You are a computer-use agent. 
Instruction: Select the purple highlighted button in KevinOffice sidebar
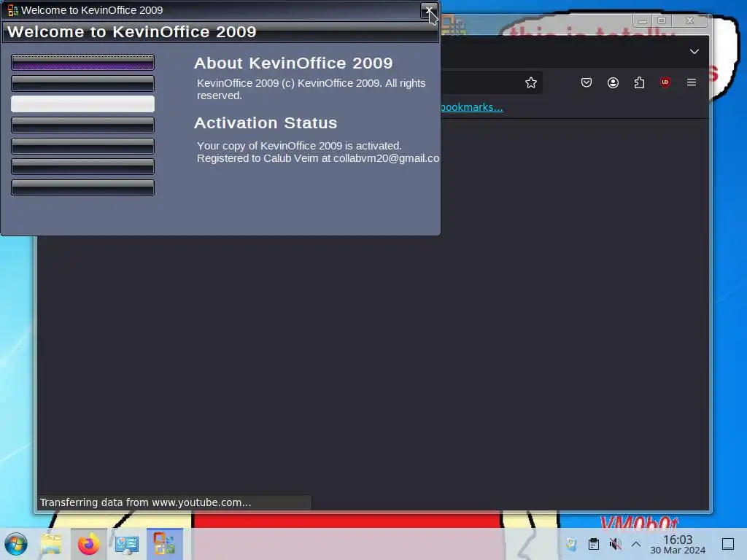pos(83,62)
